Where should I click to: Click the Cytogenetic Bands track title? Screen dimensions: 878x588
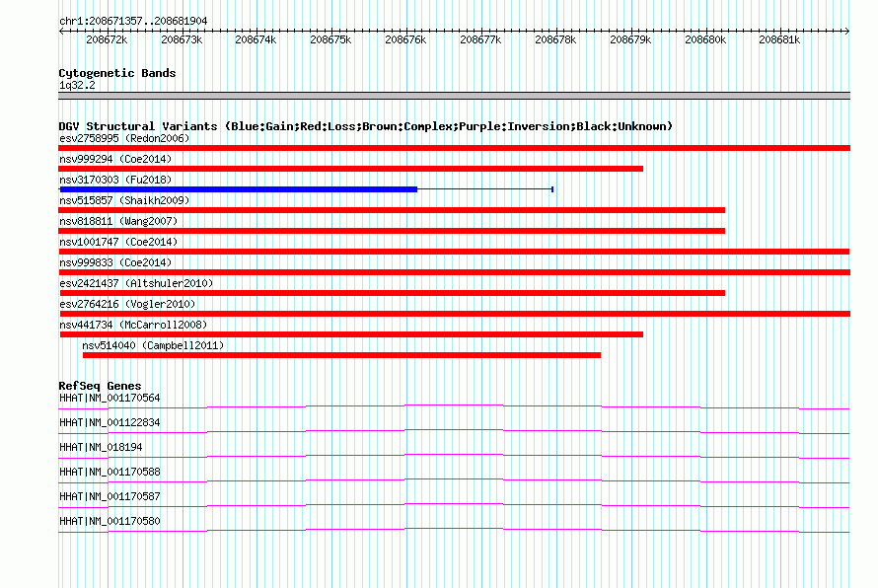[117, 73]
